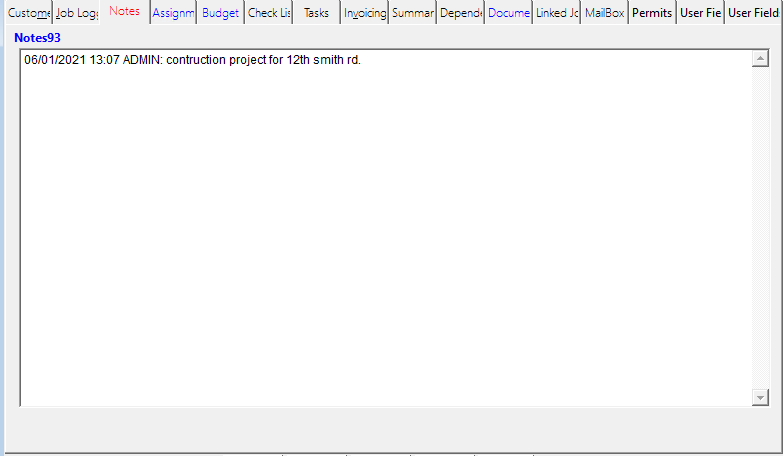
Task: Click the scroll up arrow in notes
Action: click(759, 60)
